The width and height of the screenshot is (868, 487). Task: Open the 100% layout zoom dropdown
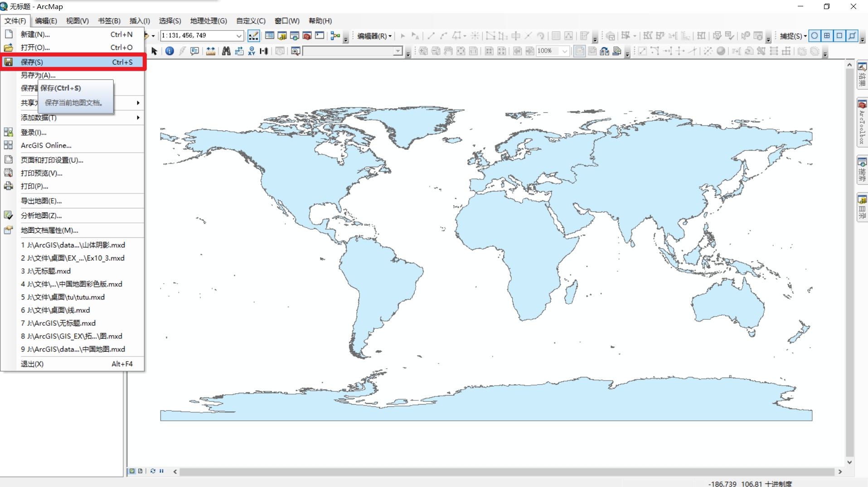point(564,51)
